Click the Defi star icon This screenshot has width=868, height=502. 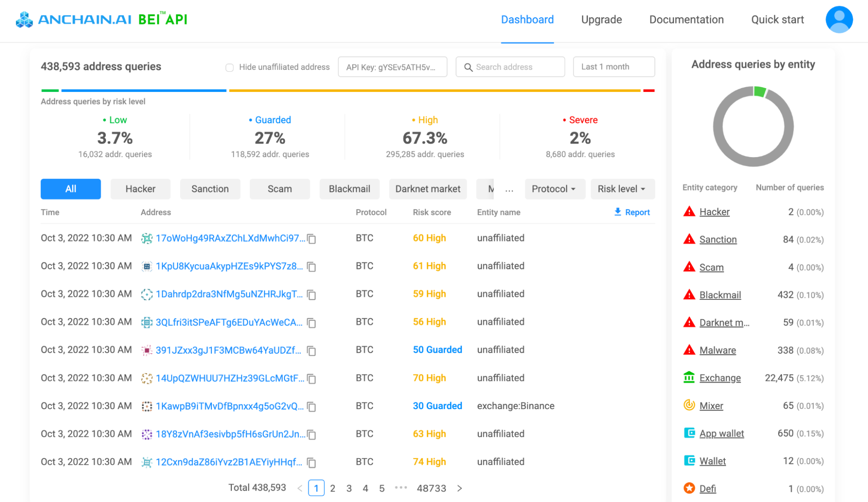[689, 488]
